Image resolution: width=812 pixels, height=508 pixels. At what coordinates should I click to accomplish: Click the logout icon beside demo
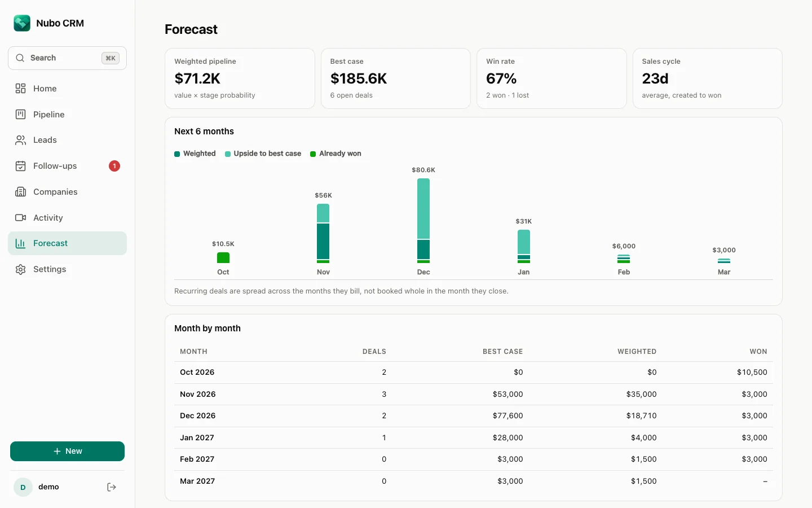(x=112, y=487)
